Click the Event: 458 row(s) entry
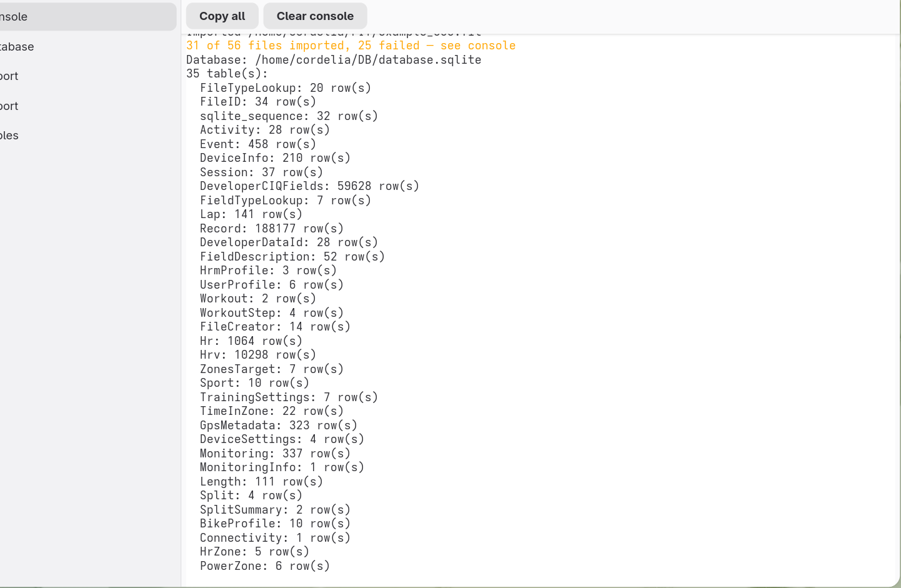Image resolution: width=901 pixels, height=588 pixels. click(258, 144)
